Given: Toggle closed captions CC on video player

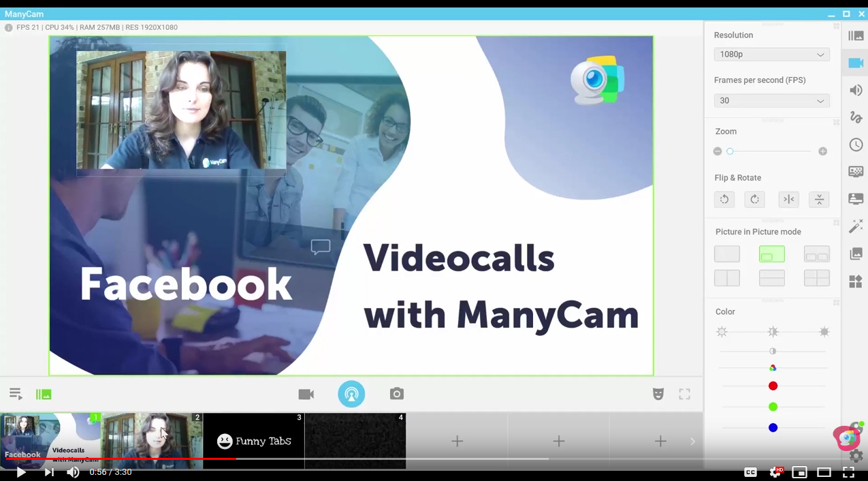Looking at the screenshot, I should point(750,472).
